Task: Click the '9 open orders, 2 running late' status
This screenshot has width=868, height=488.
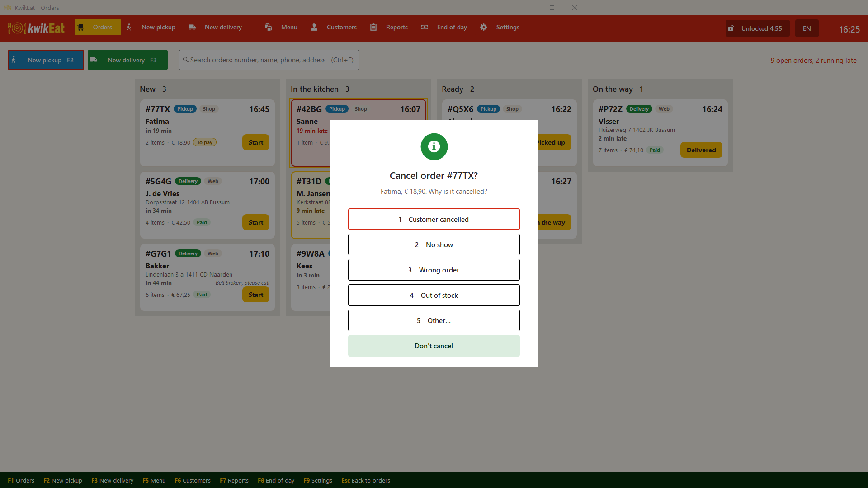Action: coord(813,60)
